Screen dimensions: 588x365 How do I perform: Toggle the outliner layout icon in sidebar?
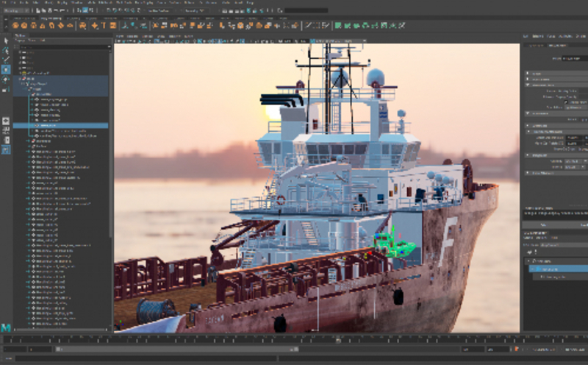pyautogui.click(x=6, y=150)
